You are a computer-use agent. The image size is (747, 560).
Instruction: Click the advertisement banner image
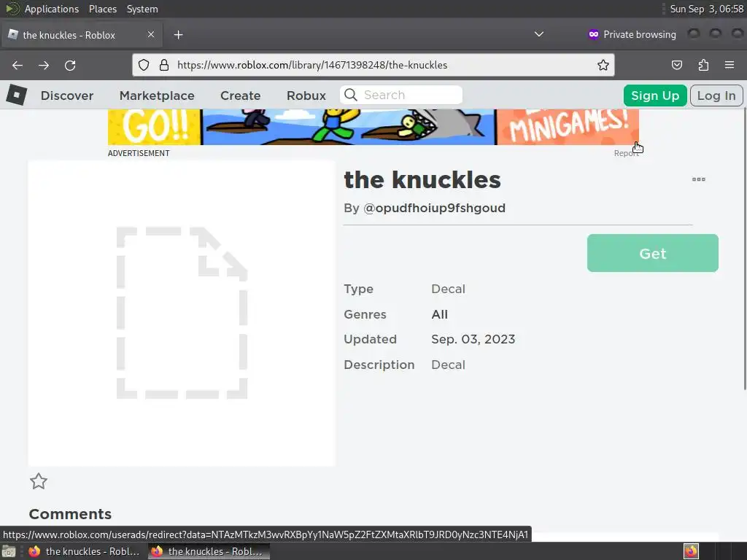(x=373, y=127)
